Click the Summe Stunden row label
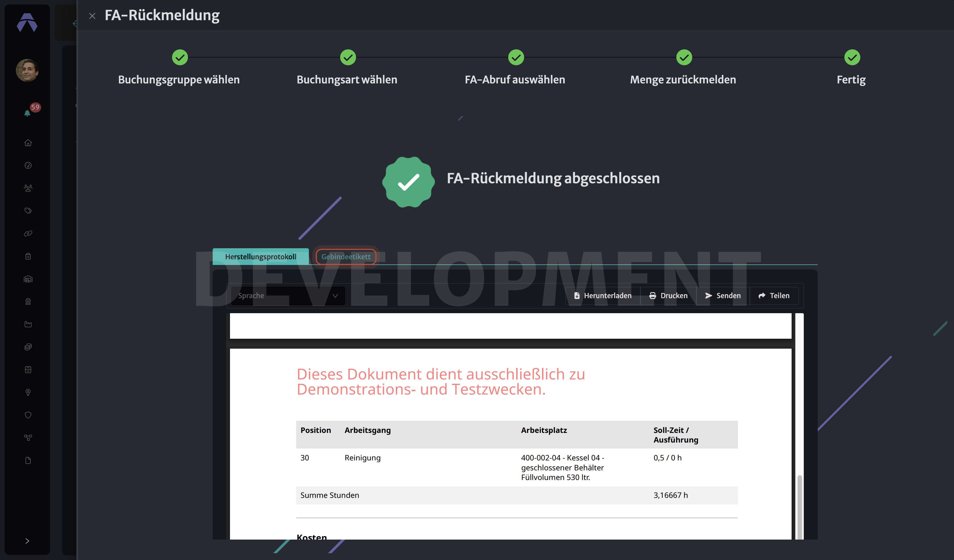 329,495
